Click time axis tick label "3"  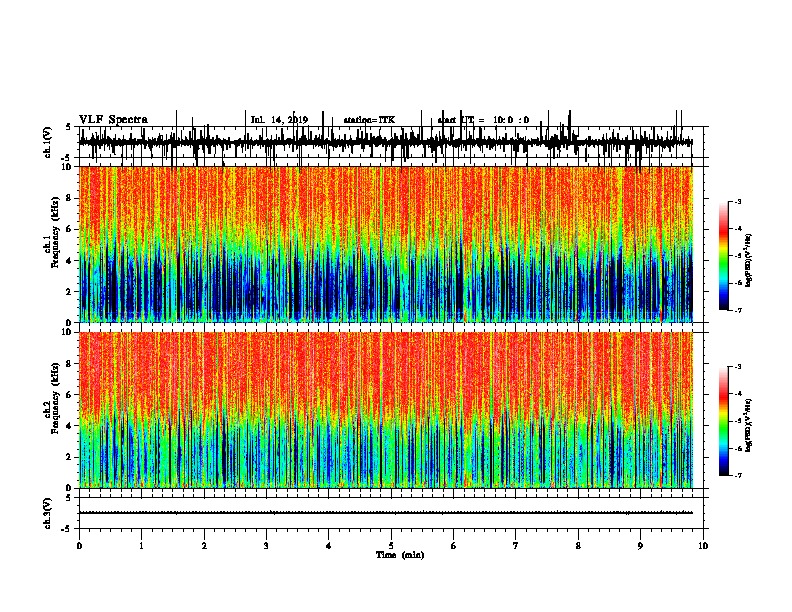coord(266,546)
